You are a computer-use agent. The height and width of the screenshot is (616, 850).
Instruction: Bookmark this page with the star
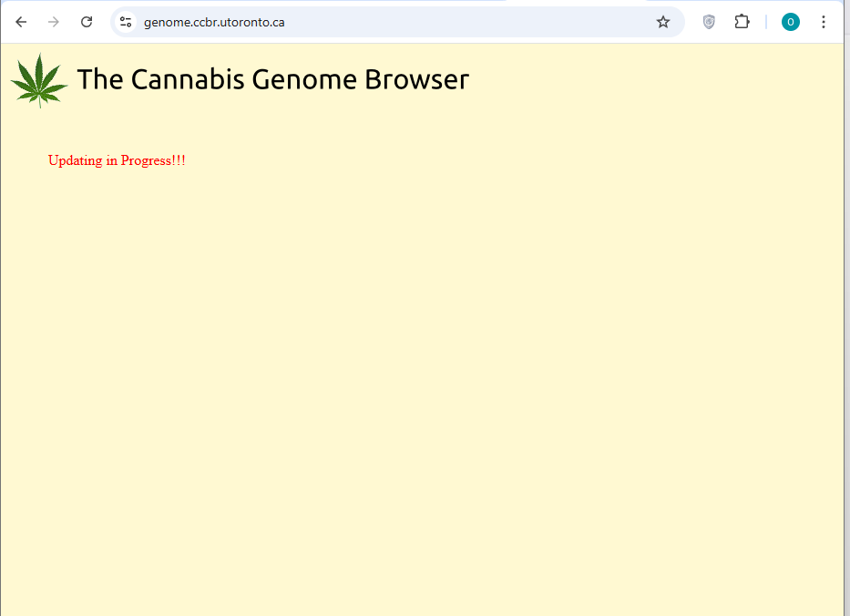click(663, 22)
